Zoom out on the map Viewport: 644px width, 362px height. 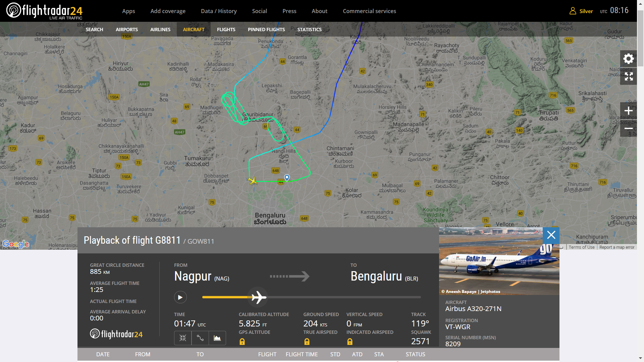(x=628, y=128)
